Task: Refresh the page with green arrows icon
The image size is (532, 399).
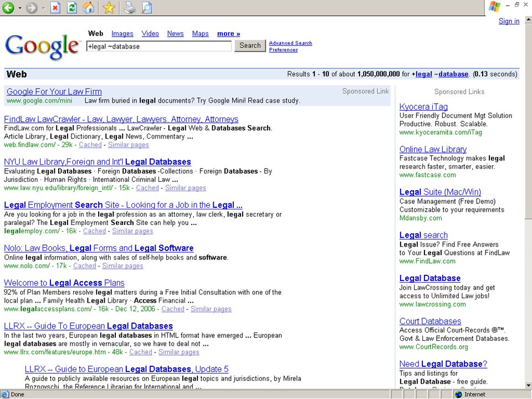Action: [72, 7]
